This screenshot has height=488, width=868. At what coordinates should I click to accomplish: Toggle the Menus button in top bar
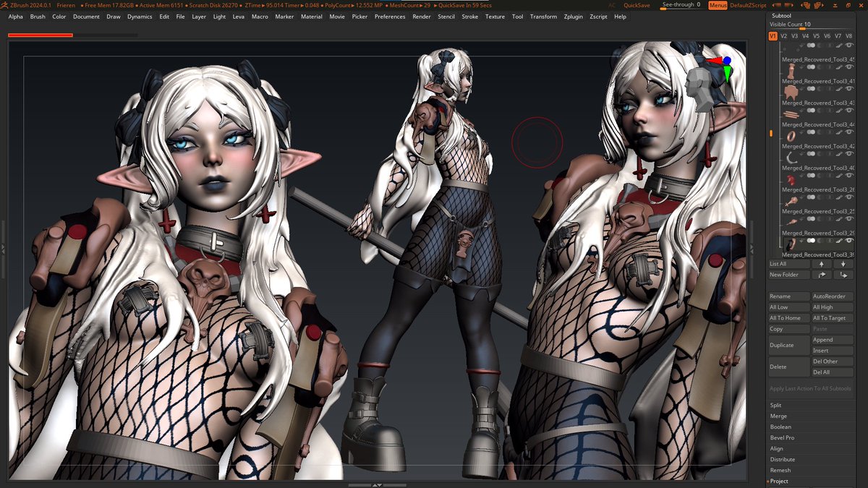click(718, 5)
